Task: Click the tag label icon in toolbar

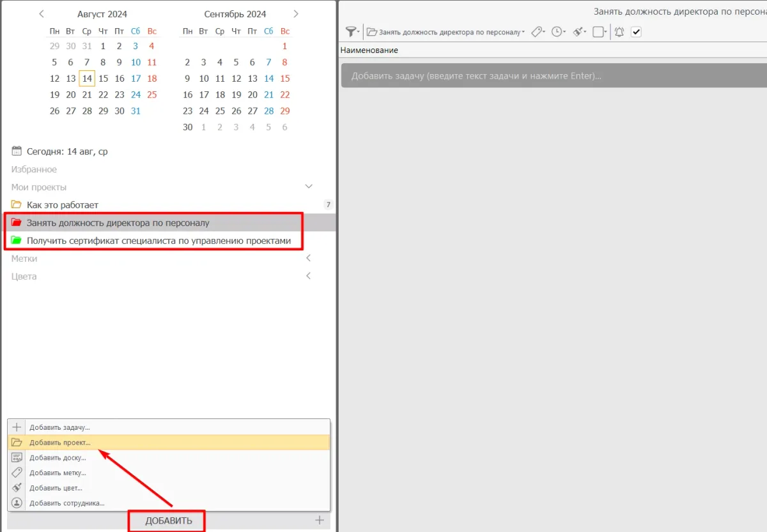Action: point(537,31)
